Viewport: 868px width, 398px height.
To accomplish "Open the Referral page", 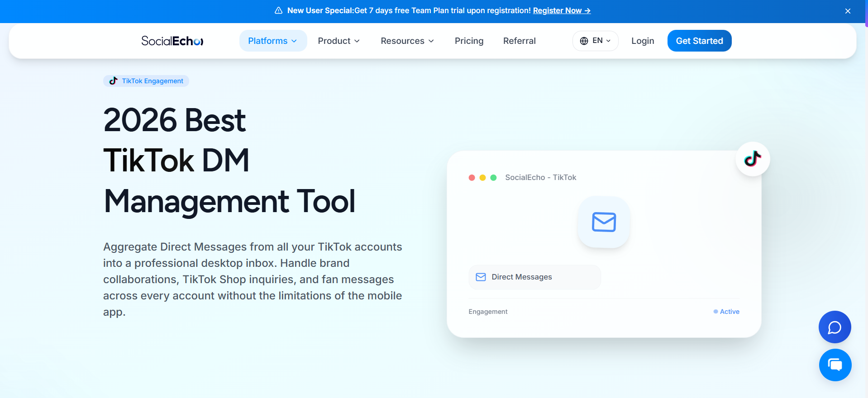I will pyautogui.click(x=519, y=41).
